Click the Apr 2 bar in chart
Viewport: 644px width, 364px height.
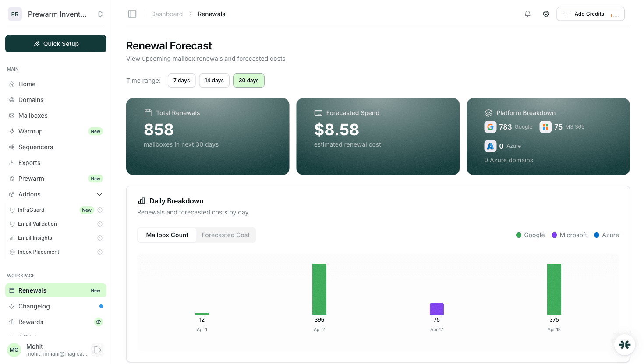[319, 289]
